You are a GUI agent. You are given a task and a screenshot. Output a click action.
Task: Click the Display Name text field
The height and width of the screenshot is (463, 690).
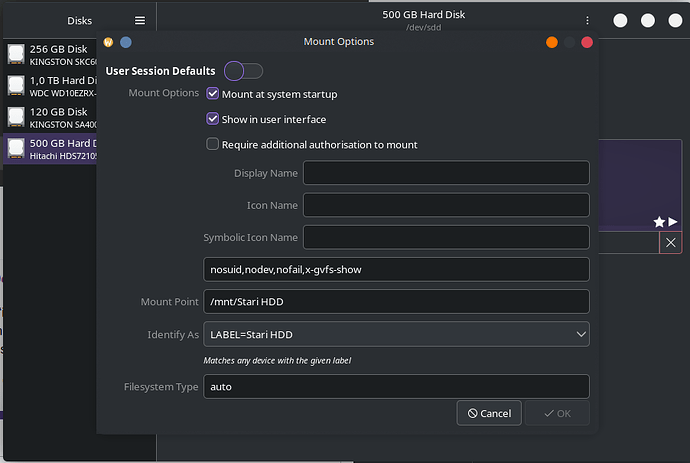click(446, 173)
